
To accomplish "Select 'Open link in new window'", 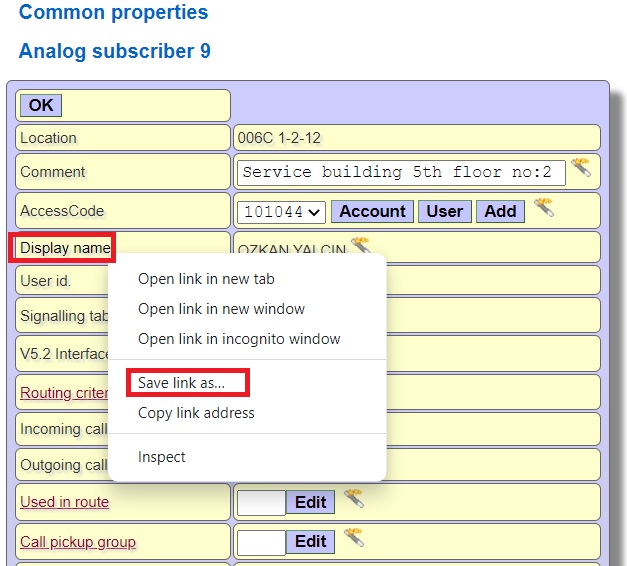I will tap(221, 309).
